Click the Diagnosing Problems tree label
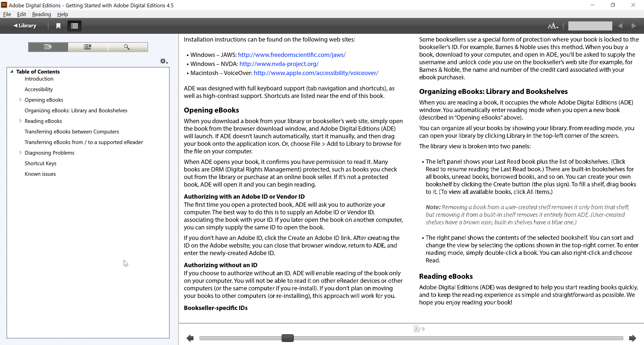The width and height of the screenshot is (644, 345). tap(50, 153)
